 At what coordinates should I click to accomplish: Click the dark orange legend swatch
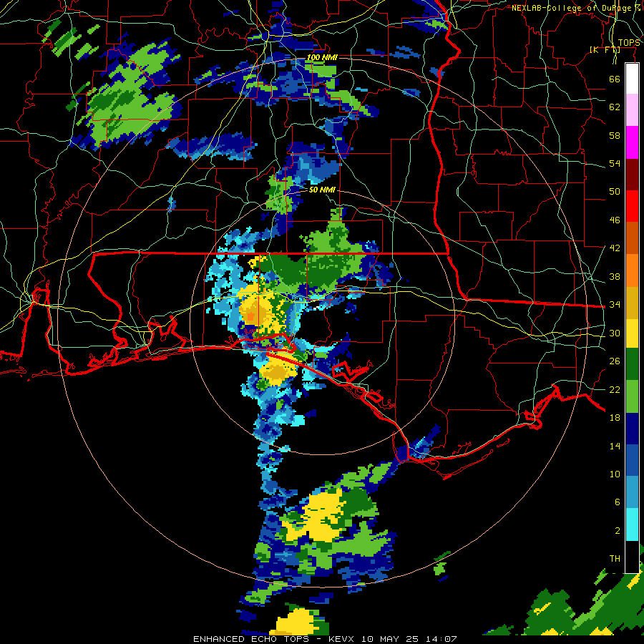pyautogui.click(x=632, y=238)
